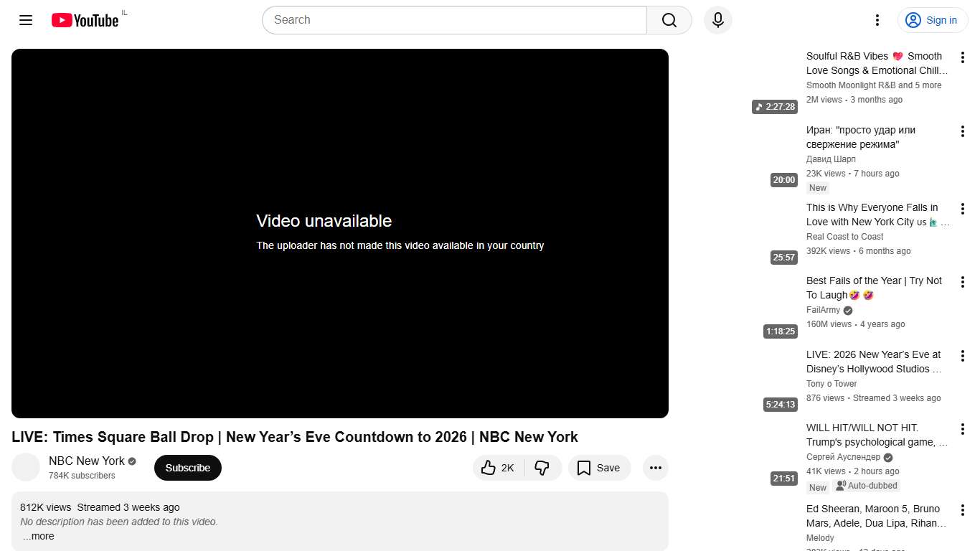This screenshot has width=980, height=551.
Task: Dislike the video with thumbs down
Action: coord(543,467)
